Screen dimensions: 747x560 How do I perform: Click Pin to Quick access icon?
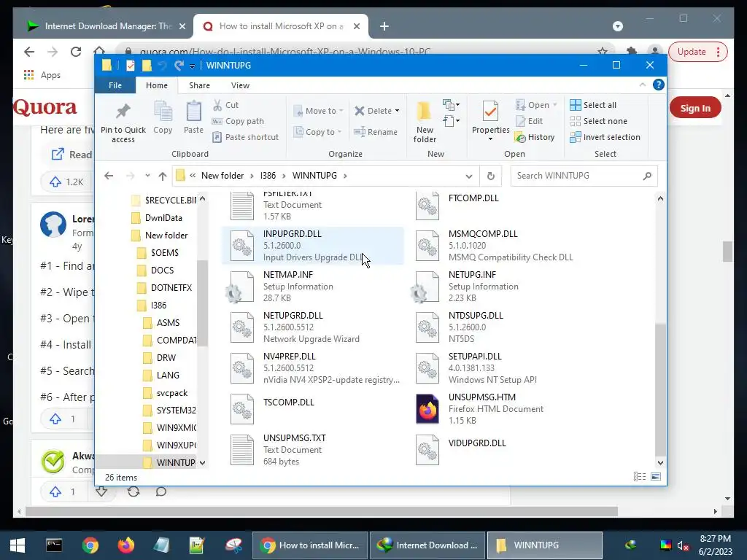point(123,122)
